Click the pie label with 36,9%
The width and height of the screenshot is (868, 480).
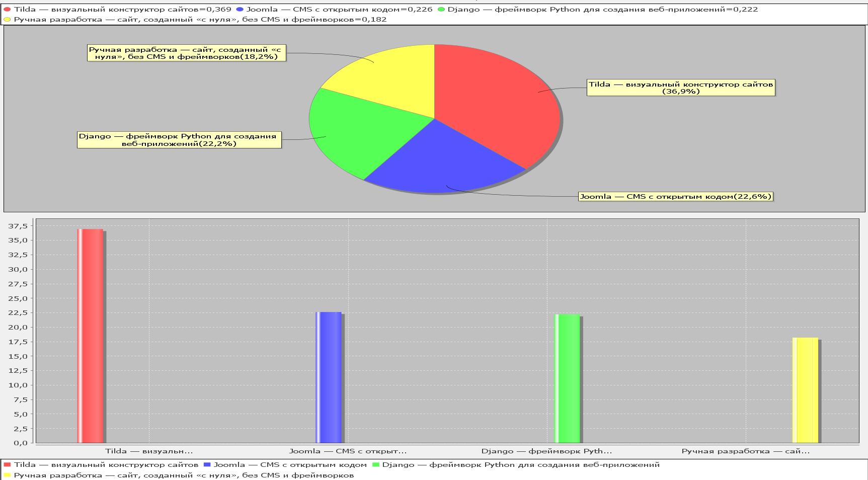(681, 88)
